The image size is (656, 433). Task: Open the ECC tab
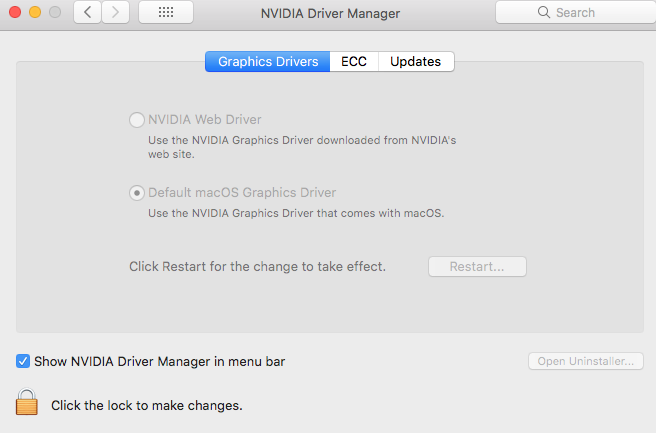[x=354, y=62]
